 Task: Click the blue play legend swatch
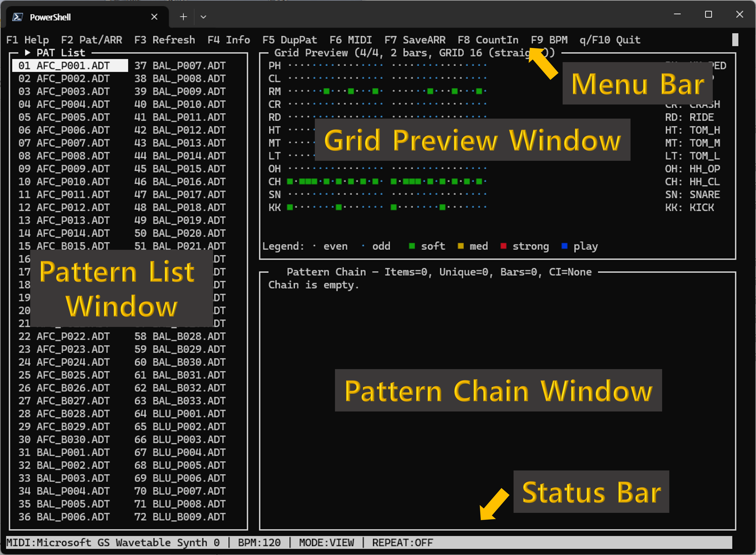click(x=564, y=246)
